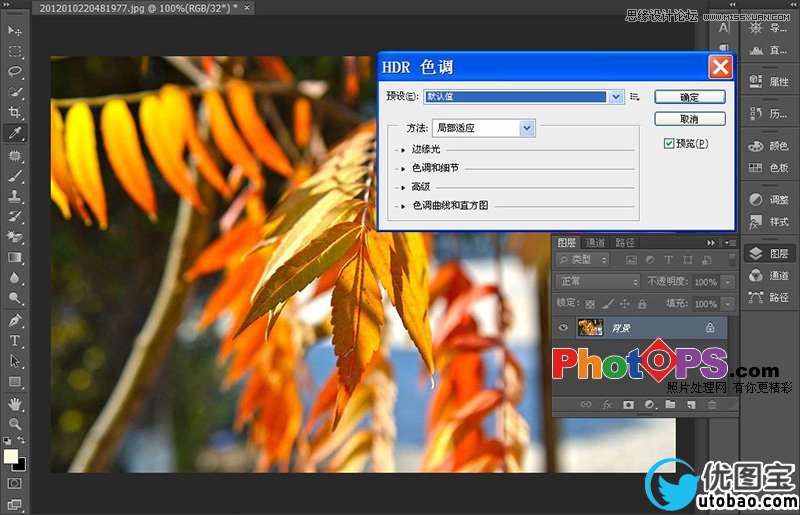This screenshot has height=515, width=800.
Task: Click the add layer mask icon
Action: pyautogui.click(x=629, y=405)
